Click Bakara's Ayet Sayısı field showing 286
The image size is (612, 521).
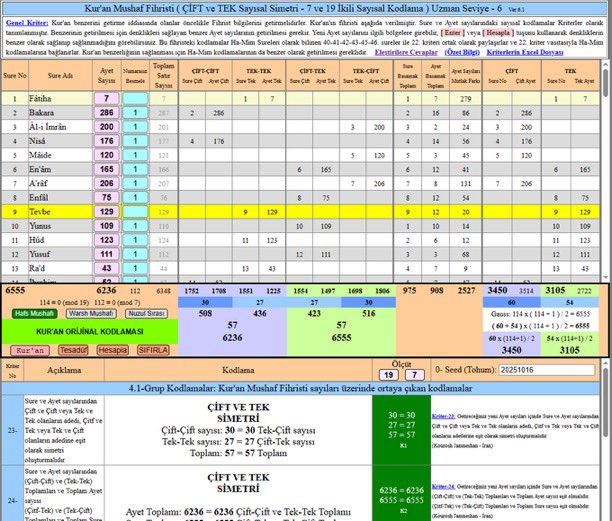(x=107, y=112)
